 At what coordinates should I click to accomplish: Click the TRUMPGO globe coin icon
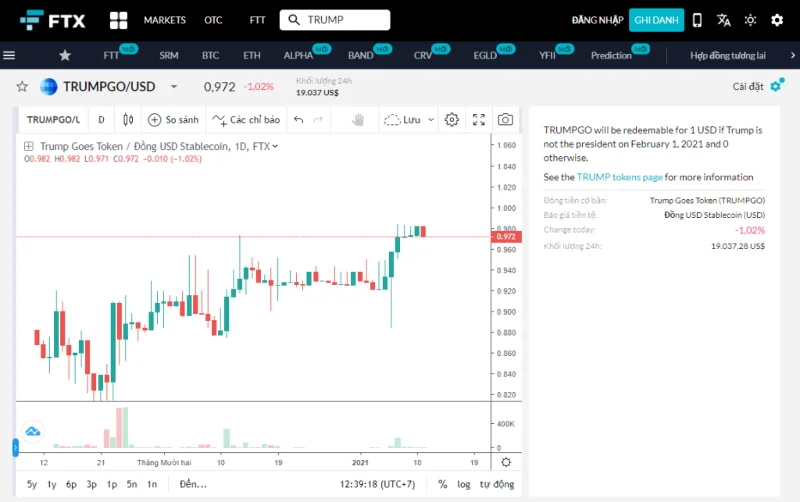click(49, 86)
